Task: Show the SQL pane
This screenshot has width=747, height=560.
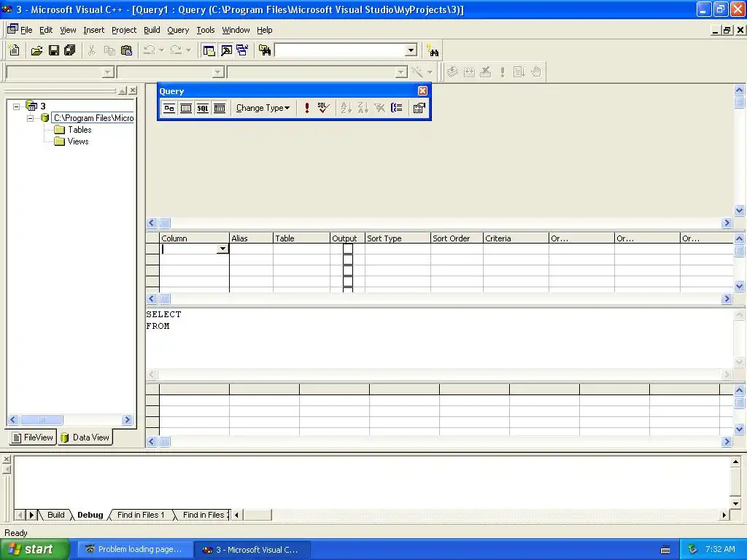Action: (x=203, y=108)
